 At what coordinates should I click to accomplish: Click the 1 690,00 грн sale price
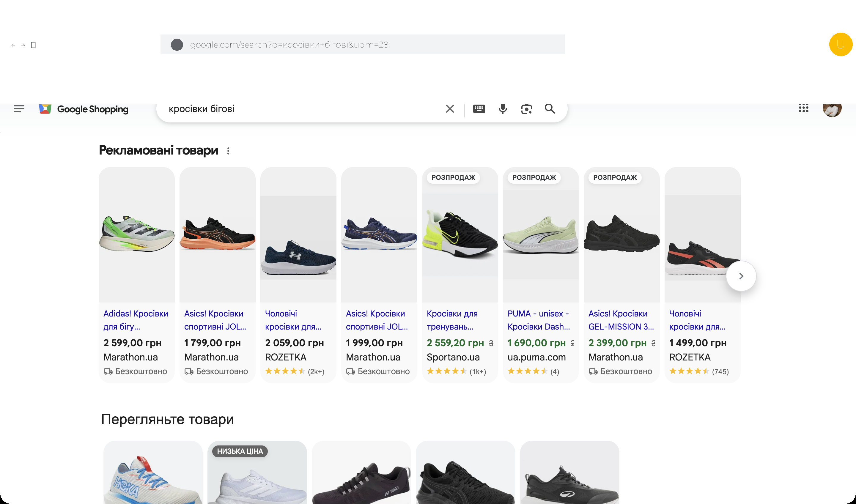tap(537, 343)
